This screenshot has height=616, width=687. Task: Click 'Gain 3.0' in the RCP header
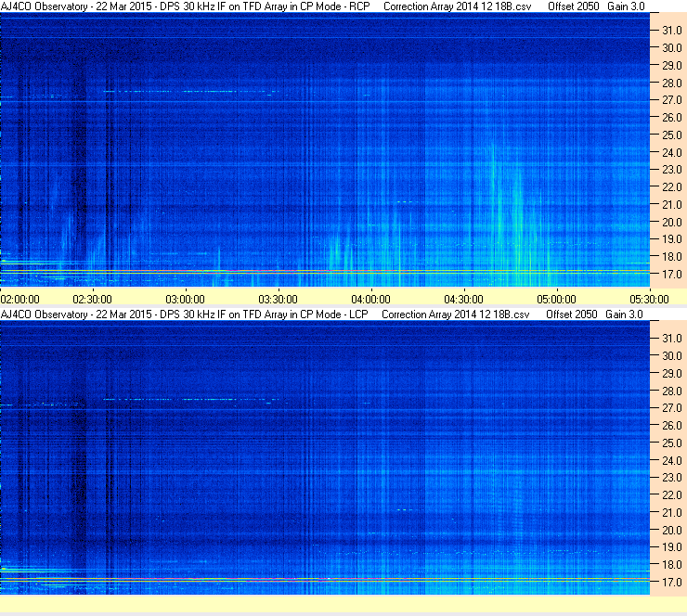point(626,6)
